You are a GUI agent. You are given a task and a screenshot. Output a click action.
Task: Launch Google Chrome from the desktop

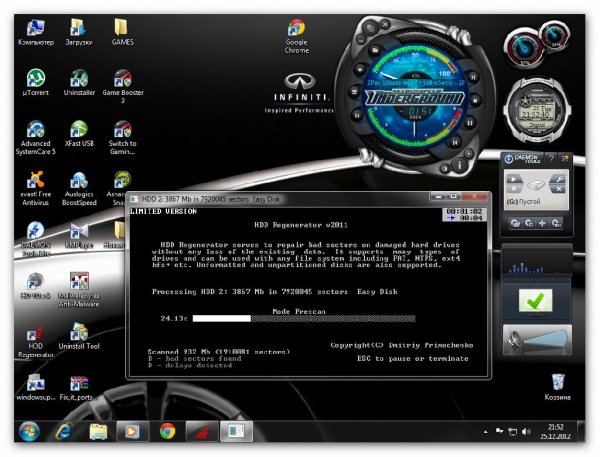(x=297, y=36)
